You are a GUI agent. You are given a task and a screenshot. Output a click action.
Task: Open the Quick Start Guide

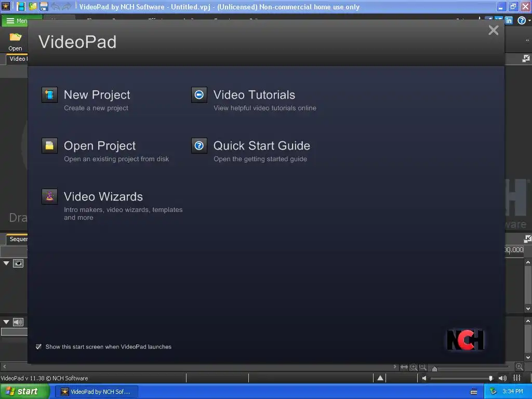(x=262, y=145)
